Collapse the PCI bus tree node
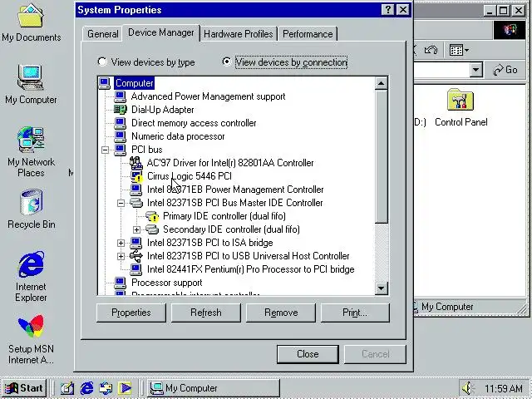The width and height of the screenshot is (532, 399). 106,150
